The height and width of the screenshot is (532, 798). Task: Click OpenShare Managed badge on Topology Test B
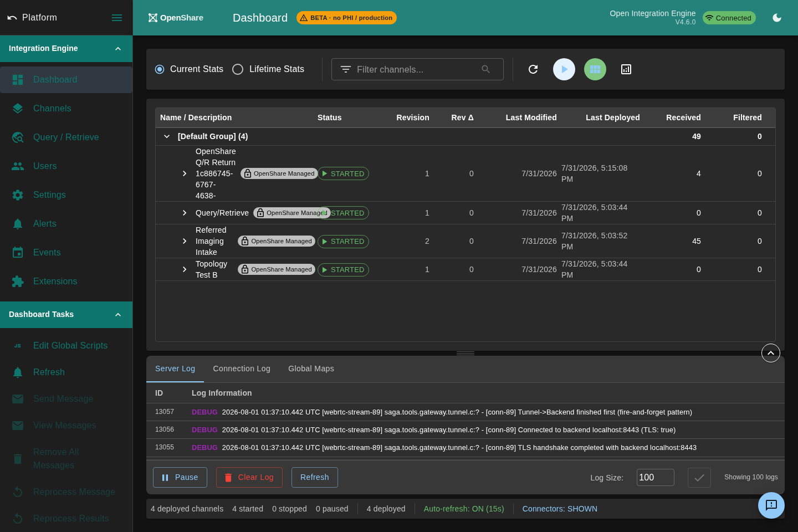click(x=277, y=269)
